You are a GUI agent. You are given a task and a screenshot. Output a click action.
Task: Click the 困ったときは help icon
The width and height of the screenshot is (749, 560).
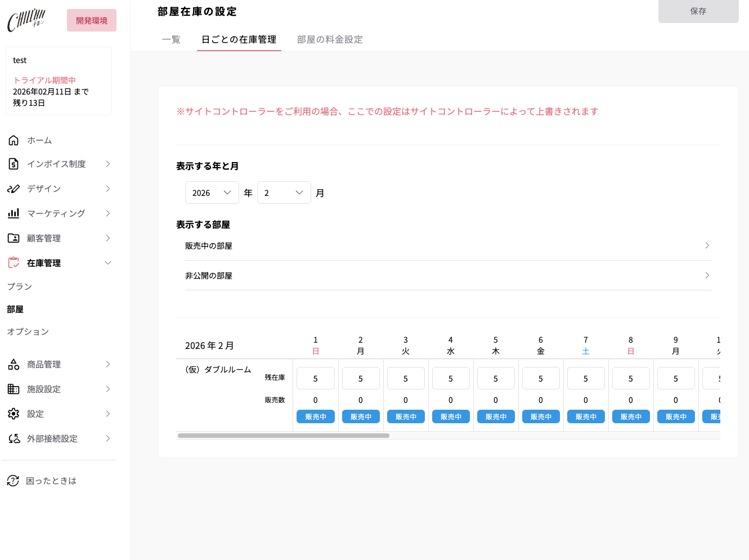tap(13, 481)
